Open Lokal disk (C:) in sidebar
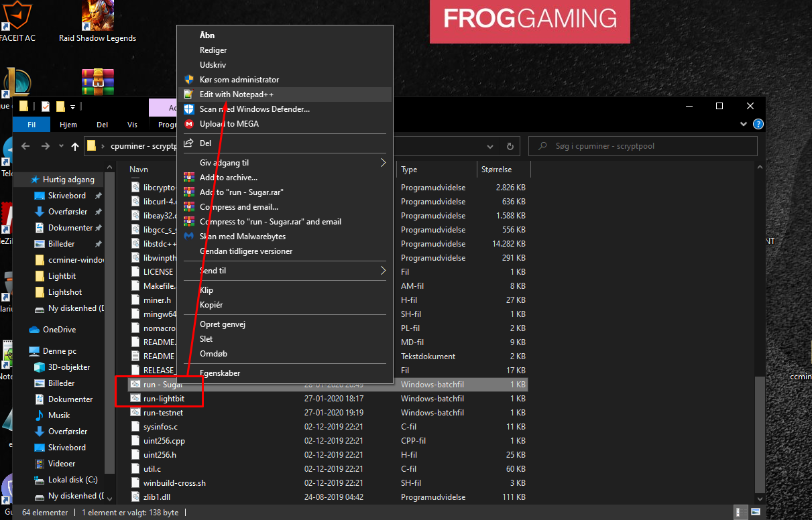Viewport: 812px width, 520px height. (72, 480)
